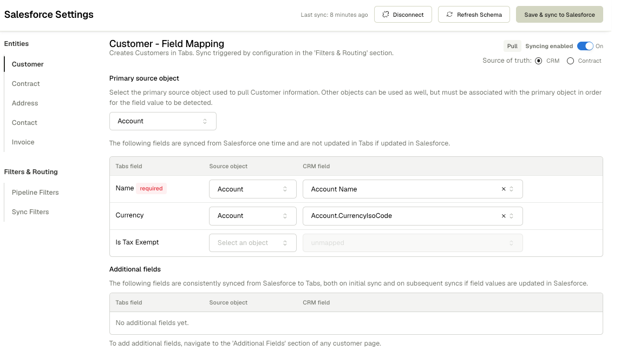Click the 'Additional fields' heading
627x364 pixels.
point(135,269)
